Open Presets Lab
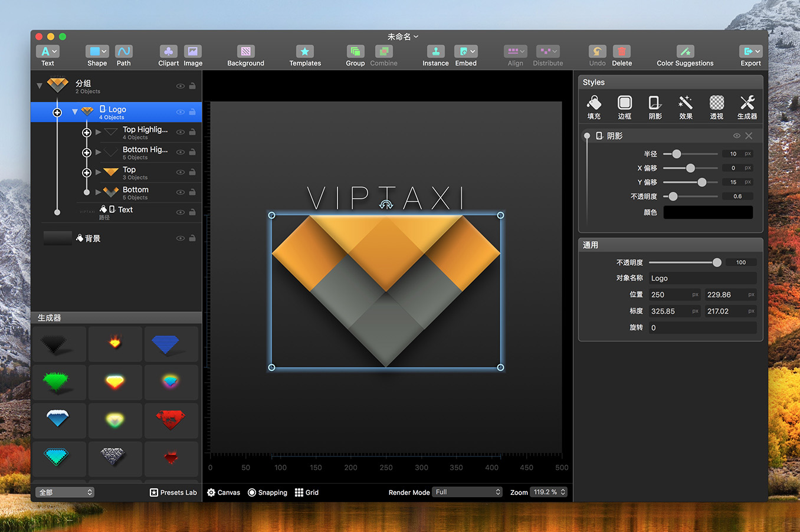The image size is (800, 532). pyautogui.click(x=173, y=492)
